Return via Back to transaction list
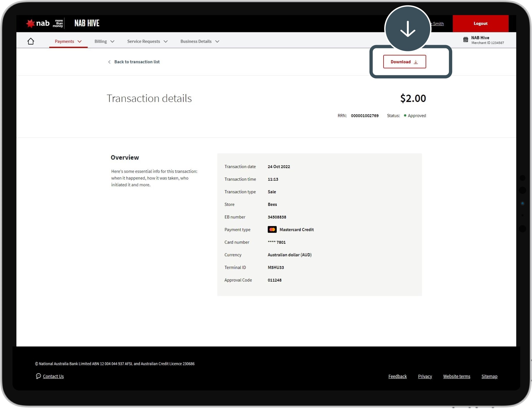Viewport: 532px width, 420px height. (137, 62)
